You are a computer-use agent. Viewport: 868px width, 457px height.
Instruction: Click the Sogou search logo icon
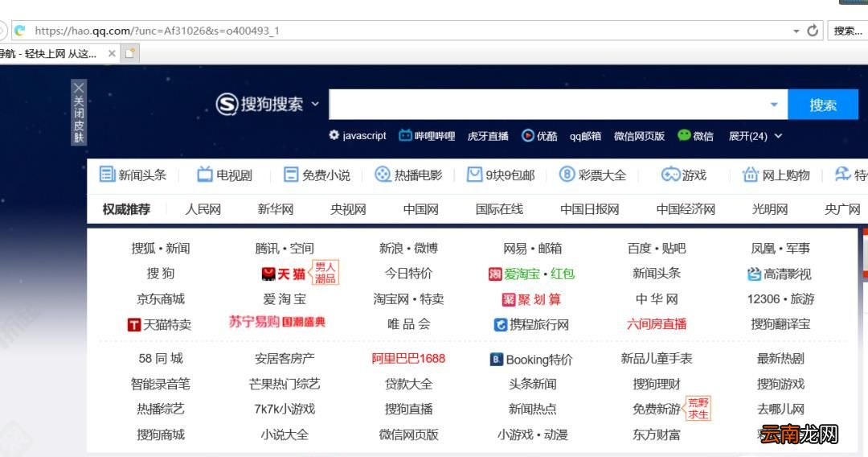point(227,104)
